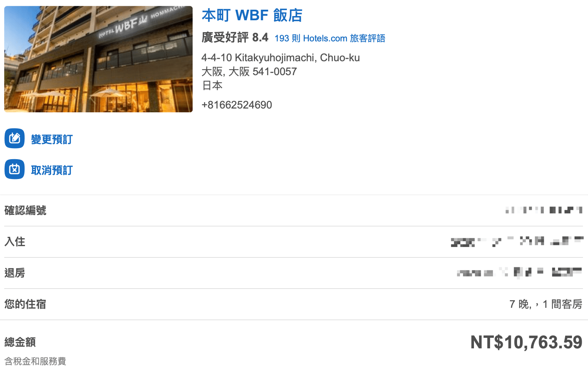Select the 退房 check-out row label

coord(15,273)
